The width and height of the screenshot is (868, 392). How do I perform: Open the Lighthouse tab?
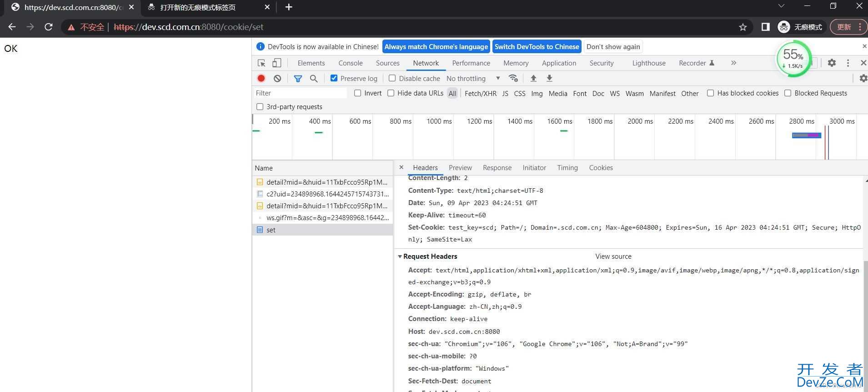(649, 63)
